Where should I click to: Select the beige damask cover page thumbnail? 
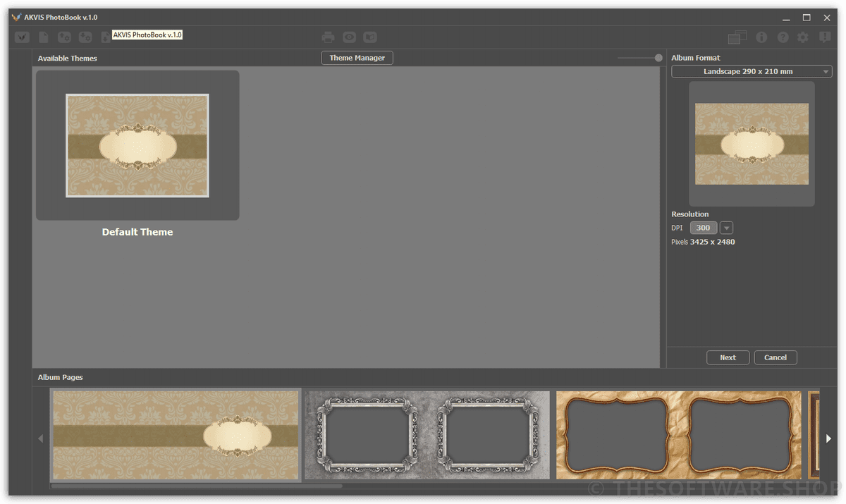coord(176,436)
